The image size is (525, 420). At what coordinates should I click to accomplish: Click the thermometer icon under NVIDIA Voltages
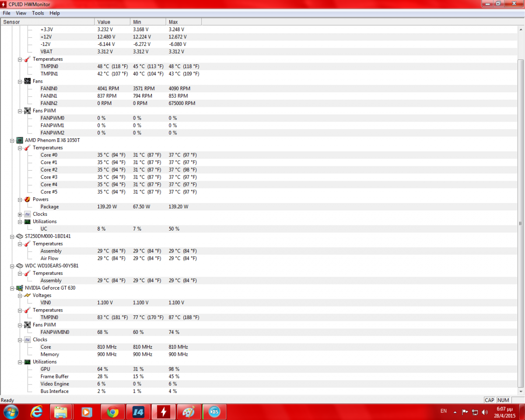pos(27,310)
